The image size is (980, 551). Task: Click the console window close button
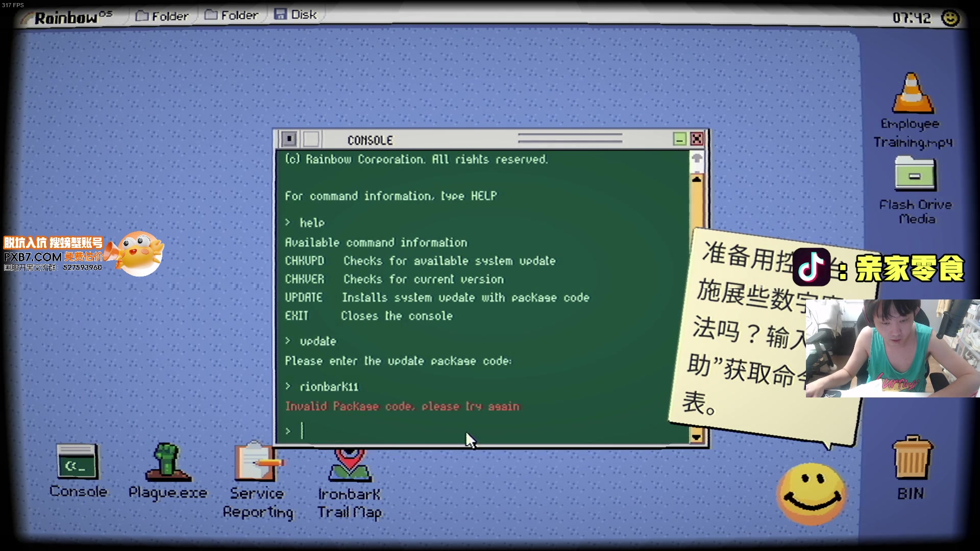[x=697, y=139]
